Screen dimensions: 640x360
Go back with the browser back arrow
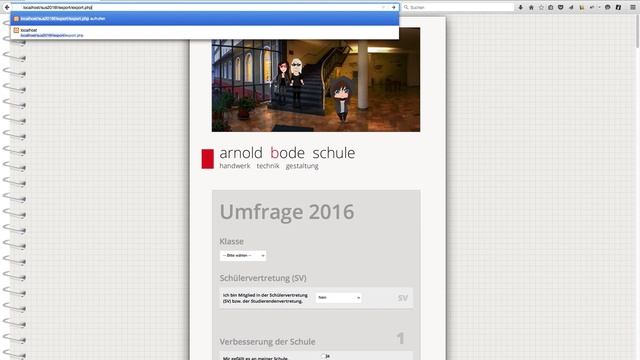7,7
